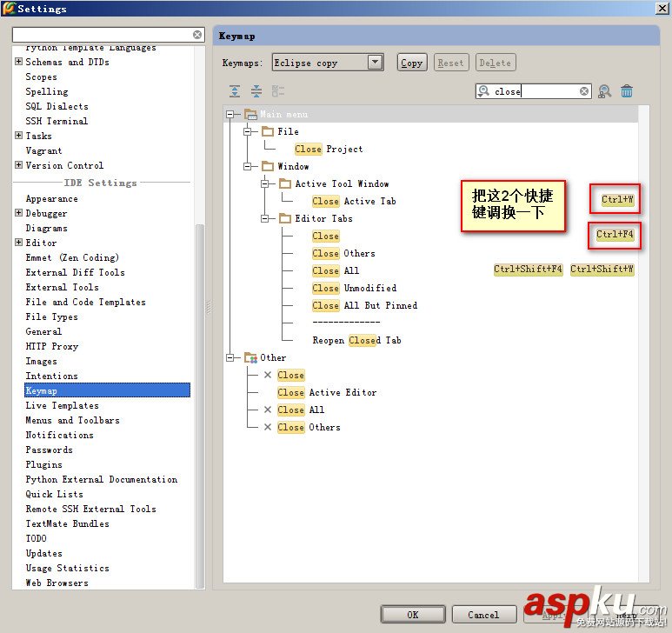Collapse the Other node
This screenshot has height=633, width=672.
tap(230, 357)
